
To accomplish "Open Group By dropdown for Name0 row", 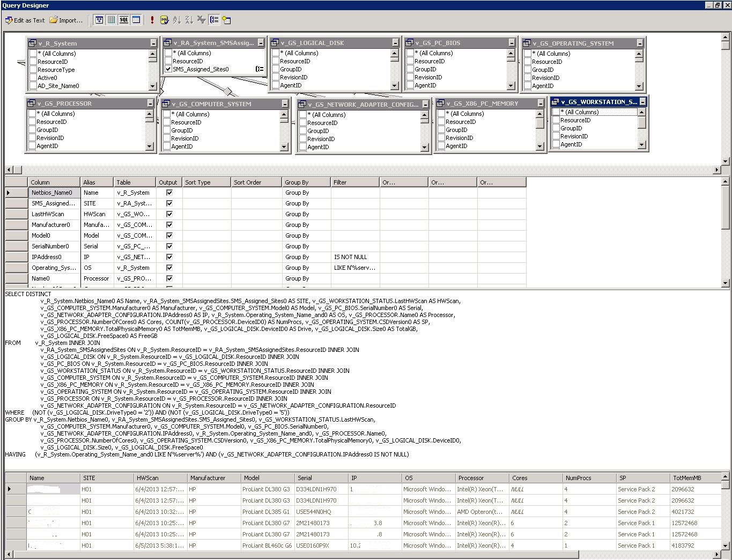I will pos(306,278).
